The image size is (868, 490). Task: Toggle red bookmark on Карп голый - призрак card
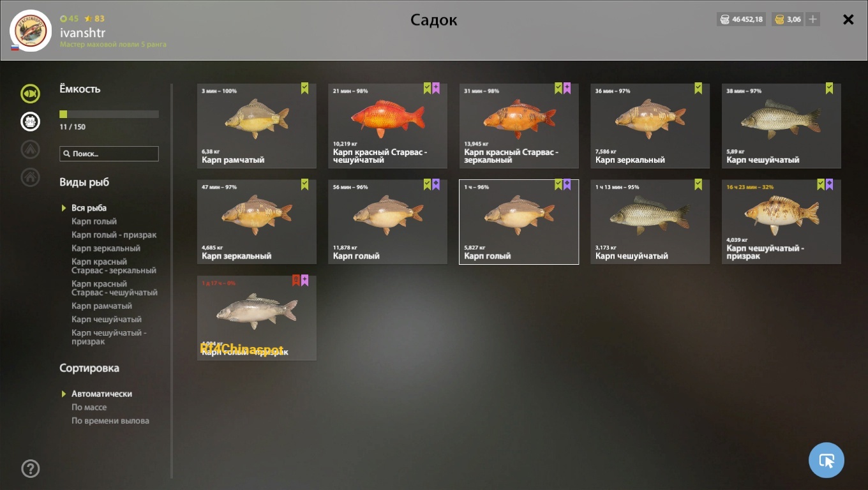coord(296,280)
